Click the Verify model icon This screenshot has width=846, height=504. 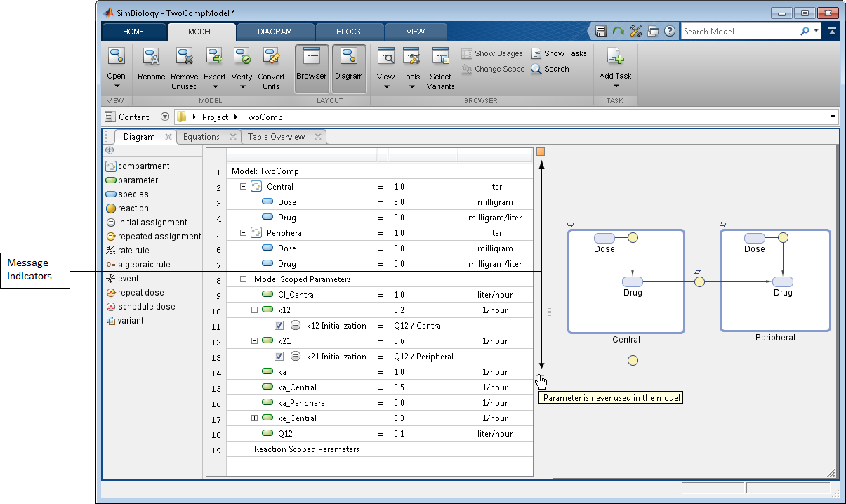[242, 57]
